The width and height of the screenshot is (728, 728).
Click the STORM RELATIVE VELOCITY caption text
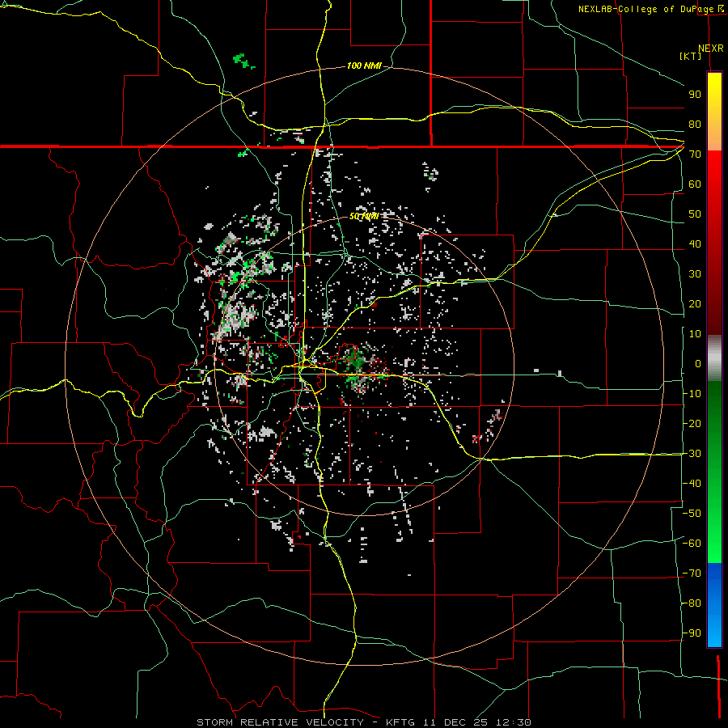pos(280,722)
